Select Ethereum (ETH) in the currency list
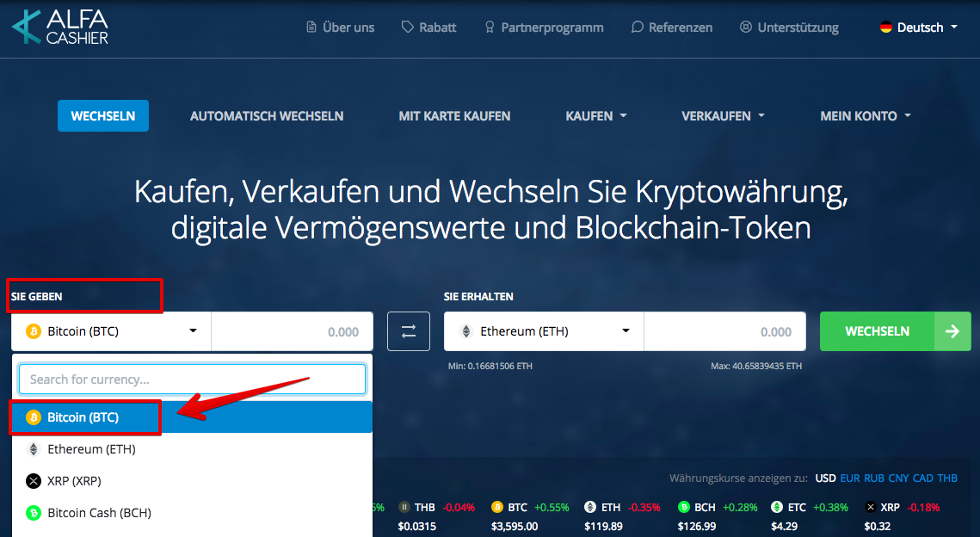The image size is (980, 537). pos(192,449)
